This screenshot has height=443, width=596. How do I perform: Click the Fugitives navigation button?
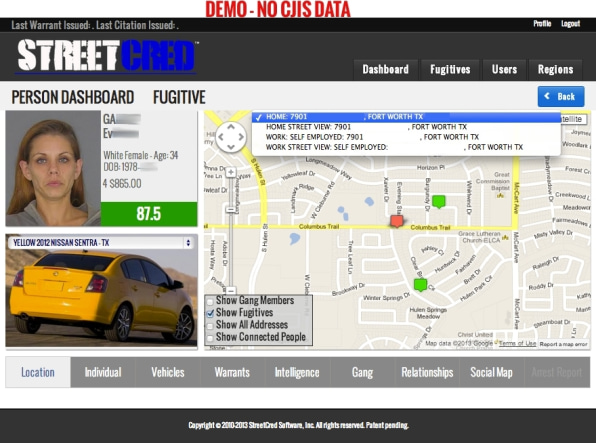[x=450, y=70]
